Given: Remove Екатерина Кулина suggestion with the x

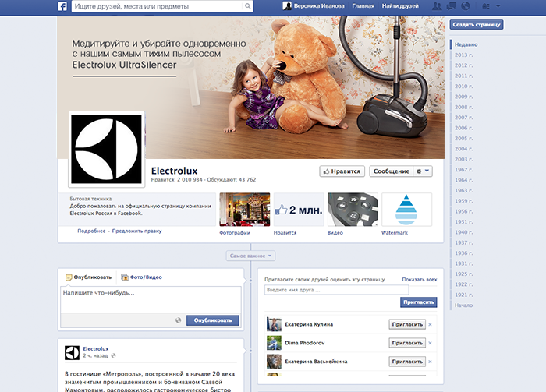Looking at the screenshot, I should [430, 324].
